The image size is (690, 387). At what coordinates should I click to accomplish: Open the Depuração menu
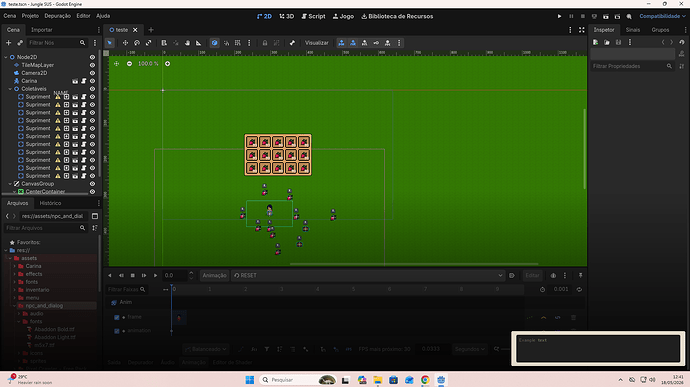tap(58, 16)
